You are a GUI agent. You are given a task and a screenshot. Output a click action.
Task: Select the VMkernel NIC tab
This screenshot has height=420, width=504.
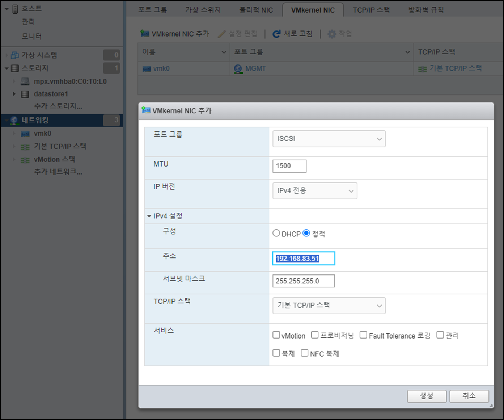coord(313,10)
